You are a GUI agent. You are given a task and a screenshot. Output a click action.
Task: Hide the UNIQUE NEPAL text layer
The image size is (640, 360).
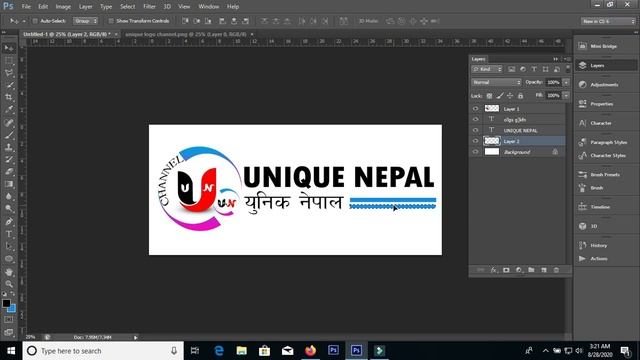(x=475, y=130)
